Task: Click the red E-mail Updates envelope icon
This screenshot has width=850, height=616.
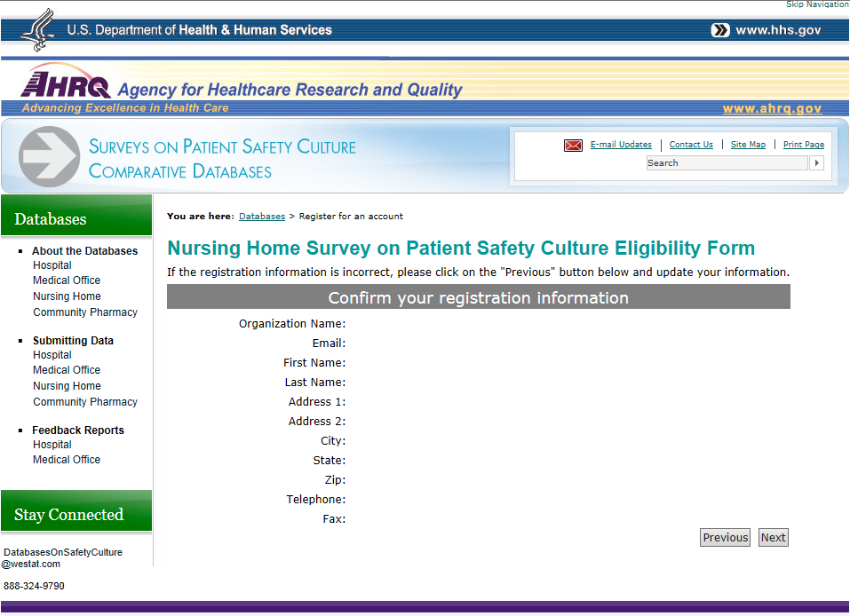Action: click(x=573, y=146)
